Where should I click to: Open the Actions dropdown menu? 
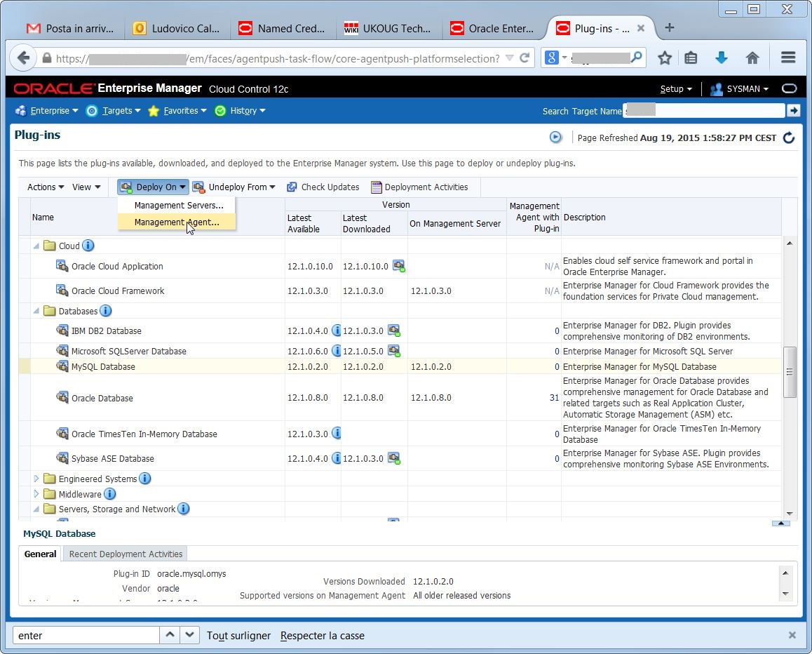46,187
